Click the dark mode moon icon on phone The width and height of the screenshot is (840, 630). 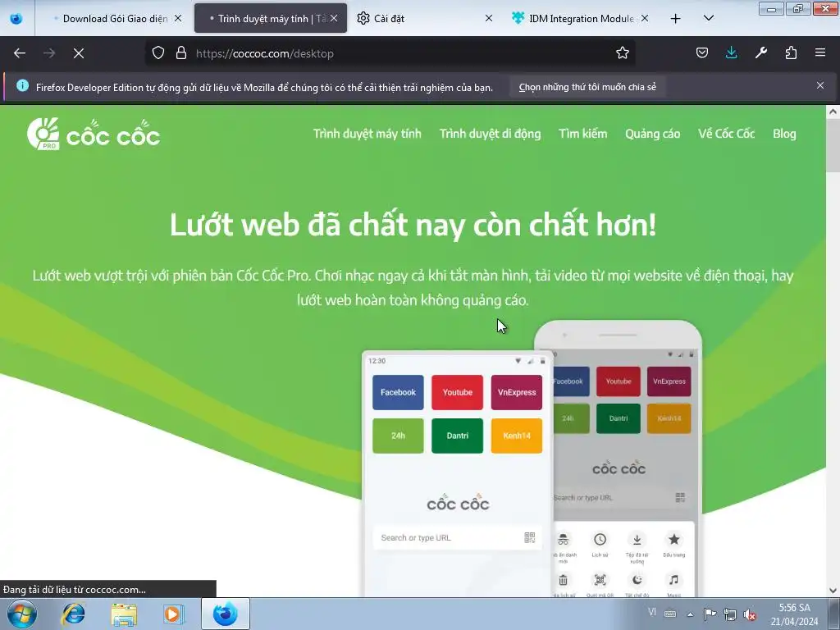637,580
